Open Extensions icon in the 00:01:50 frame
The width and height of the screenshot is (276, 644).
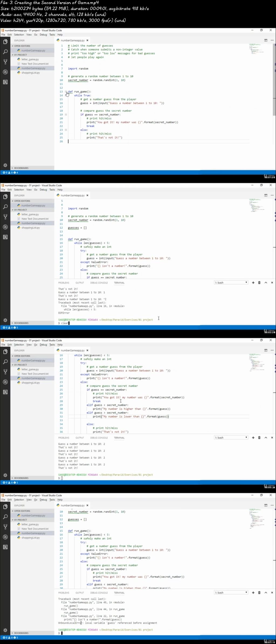coord(5,82)
